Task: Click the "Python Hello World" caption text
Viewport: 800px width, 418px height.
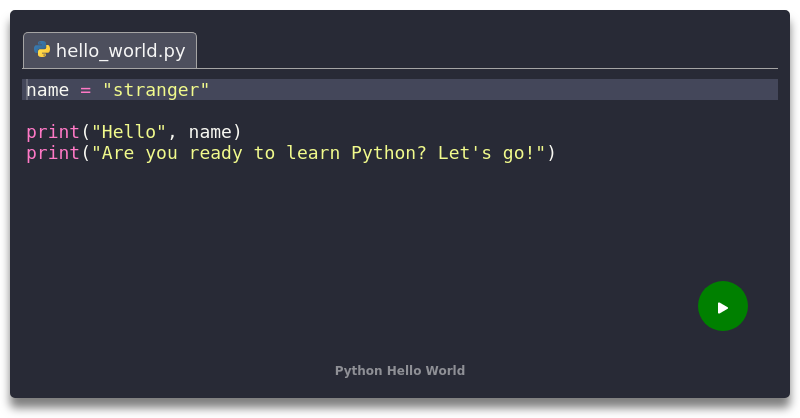Action: [399, 371]
